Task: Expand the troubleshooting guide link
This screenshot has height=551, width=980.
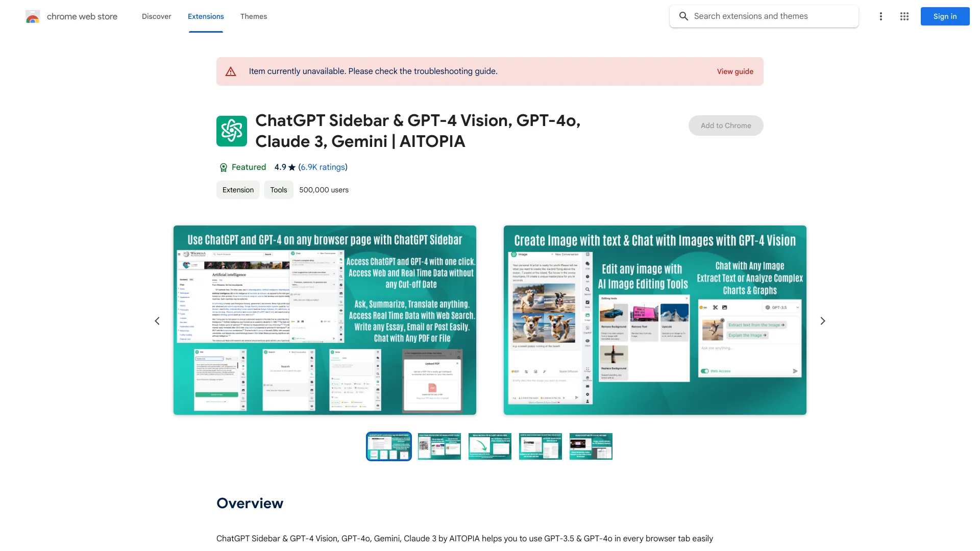Action: 735,71
